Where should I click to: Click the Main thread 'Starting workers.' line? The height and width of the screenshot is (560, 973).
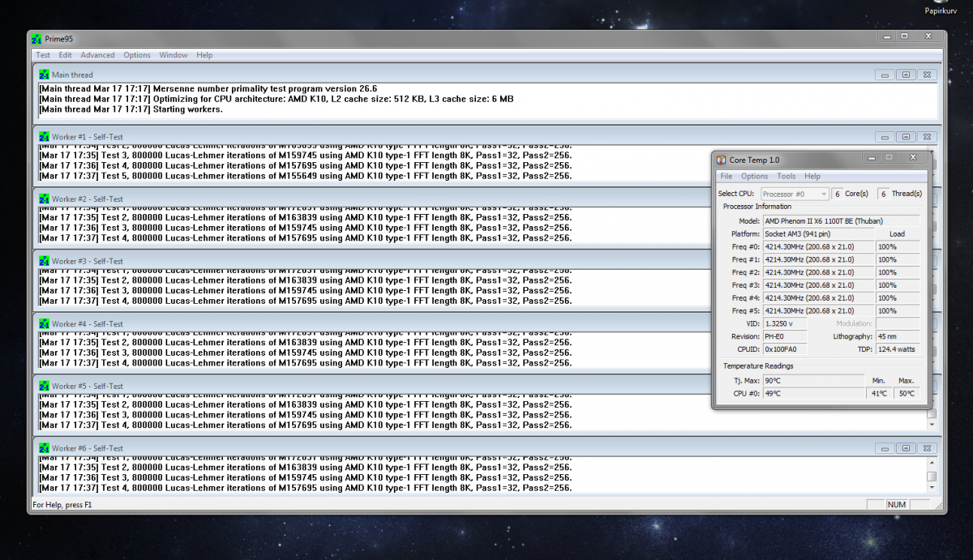(131, 109)
